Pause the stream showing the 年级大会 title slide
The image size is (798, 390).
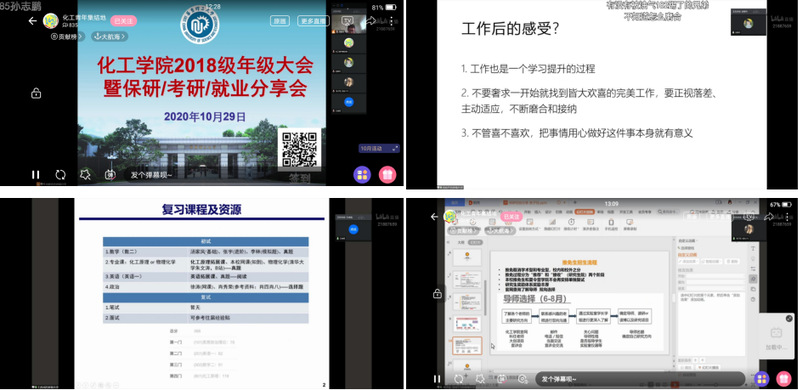[35, 175]
